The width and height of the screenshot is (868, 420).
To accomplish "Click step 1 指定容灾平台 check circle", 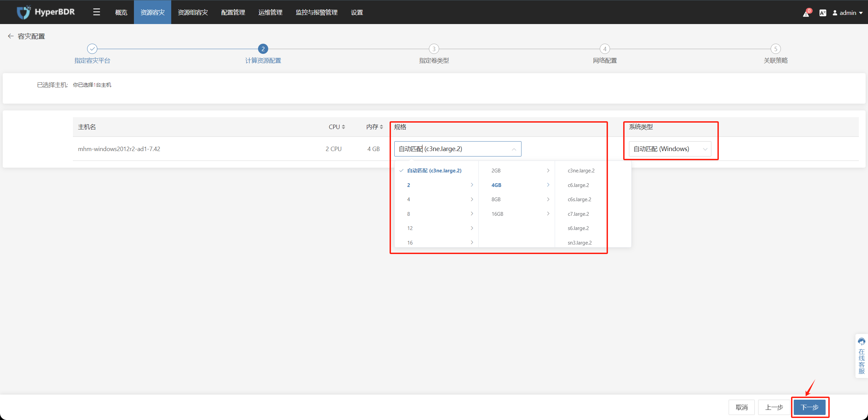I will click(92, 49).
